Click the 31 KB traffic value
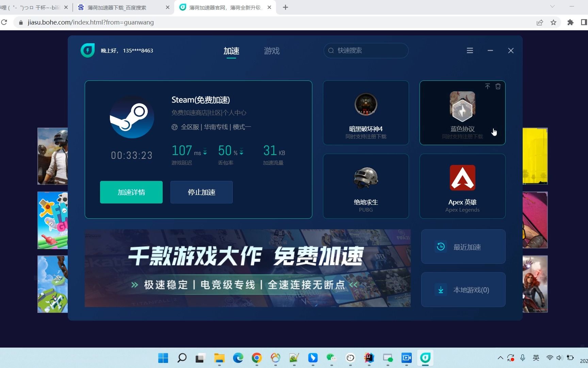Image resolution: width=588 pixels, height=368 pixels. tap(274, 151)
